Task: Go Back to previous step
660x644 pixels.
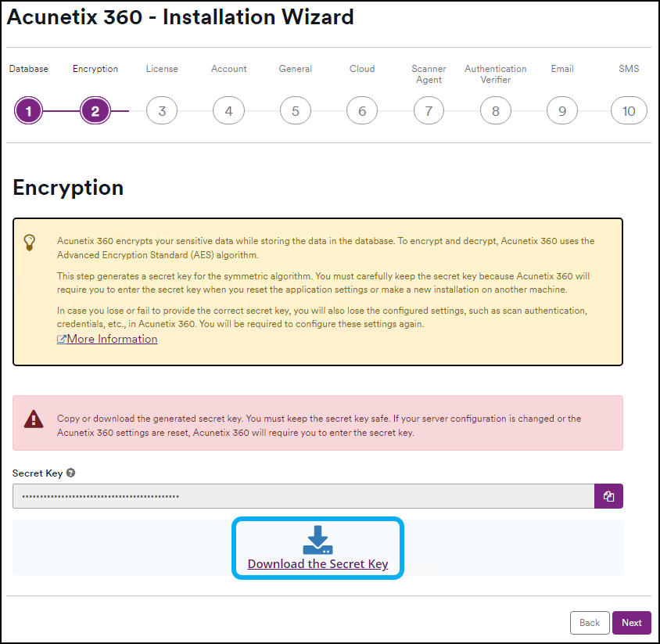Action: tap(590, 623)
